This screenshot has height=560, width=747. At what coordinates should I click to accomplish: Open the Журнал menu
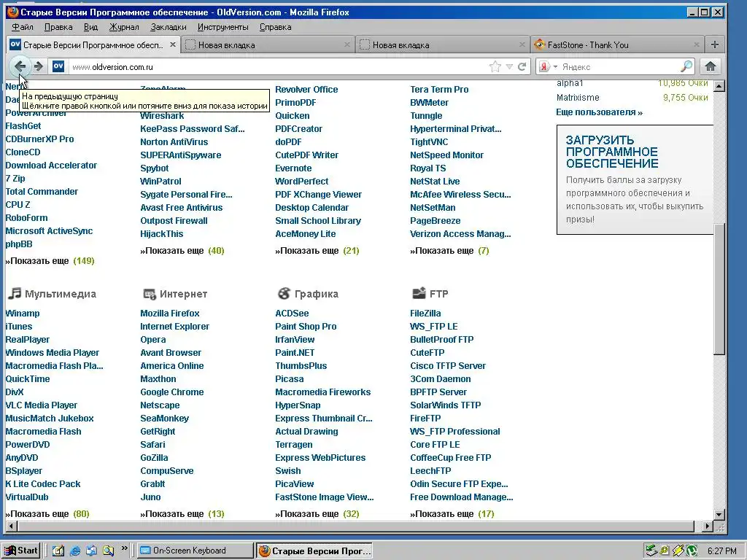pos(124,27)
